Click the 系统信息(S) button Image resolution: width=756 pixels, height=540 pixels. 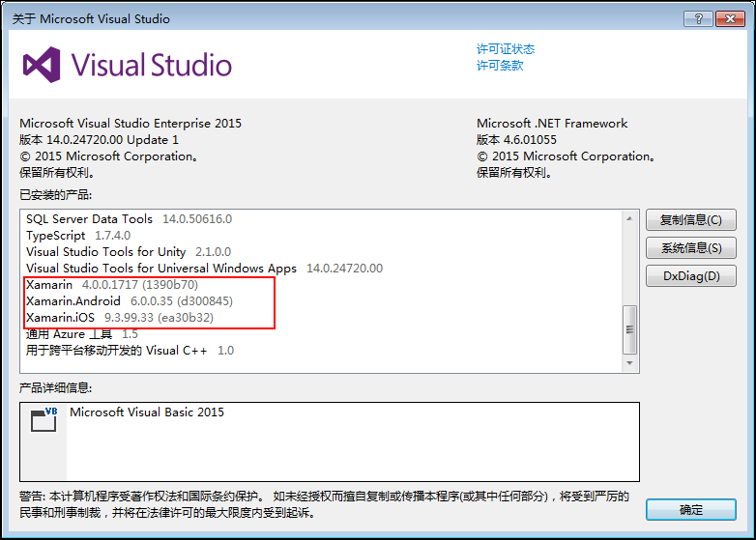pos(691,248)
